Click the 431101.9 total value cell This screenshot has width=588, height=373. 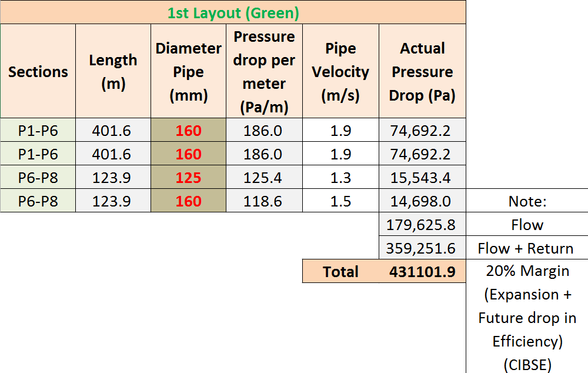point(422,272)
